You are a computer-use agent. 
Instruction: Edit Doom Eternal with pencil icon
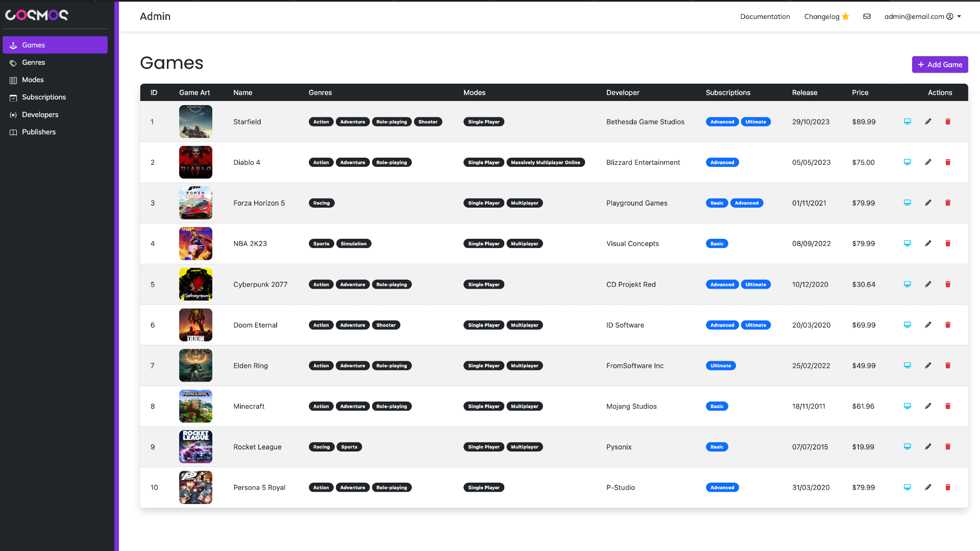[928, 324]
